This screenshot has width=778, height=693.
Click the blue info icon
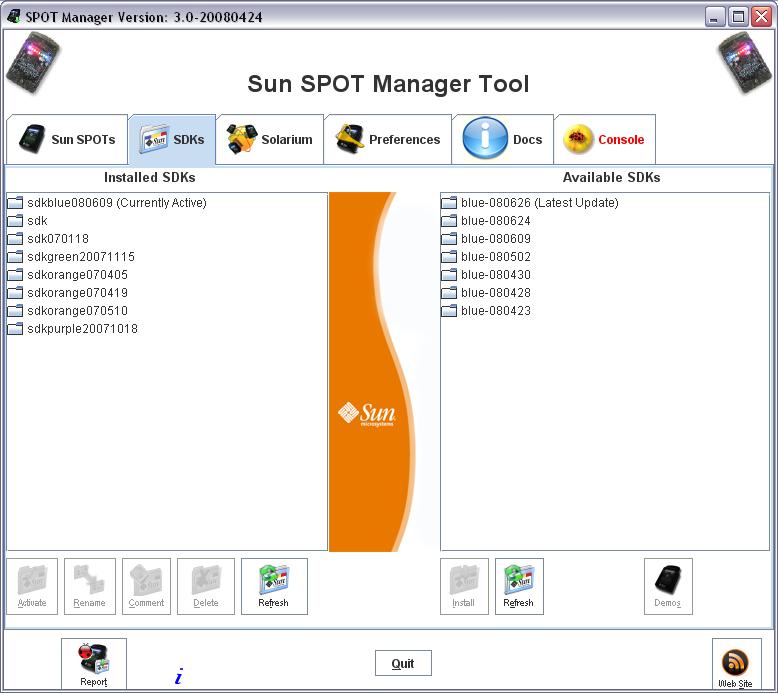pos(178,677)
